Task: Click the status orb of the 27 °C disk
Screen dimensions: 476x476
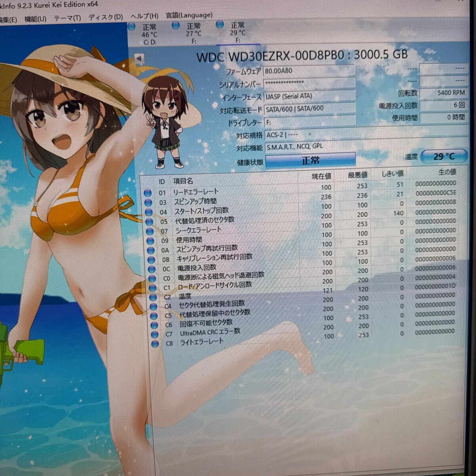Action: (x=176, y=26)
